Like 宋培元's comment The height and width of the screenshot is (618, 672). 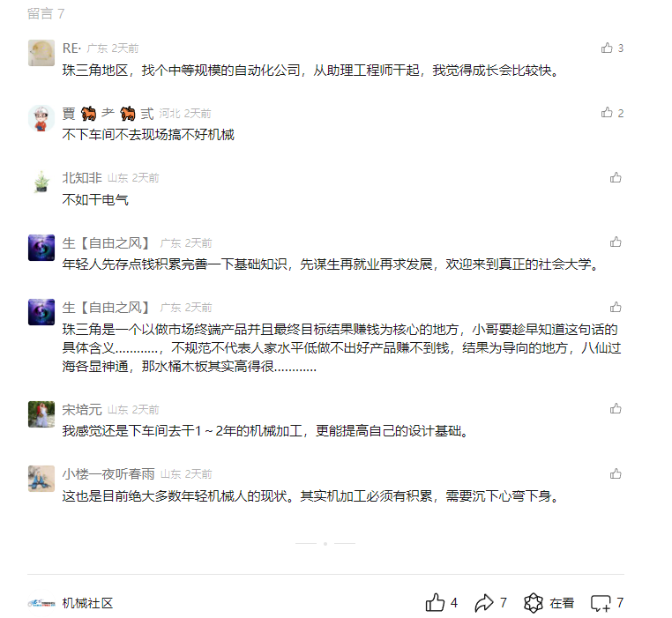(616, 409)
